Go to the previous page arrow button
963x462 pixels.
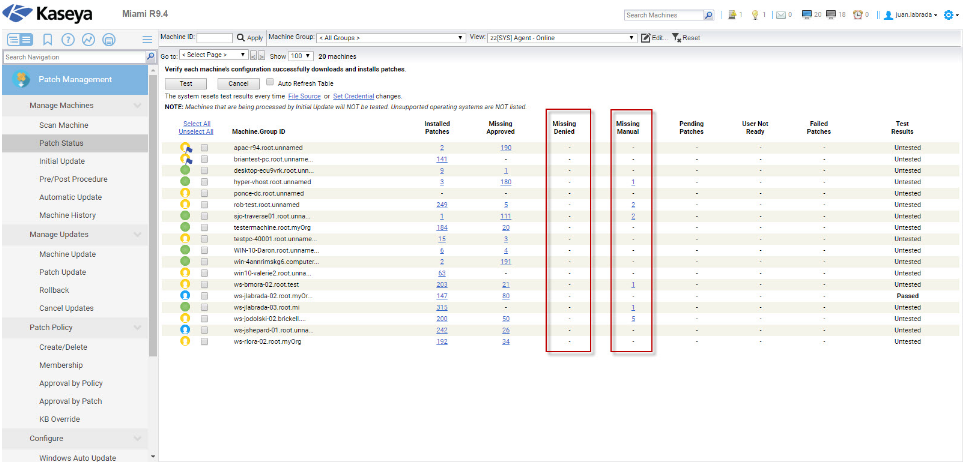point(253,55)
